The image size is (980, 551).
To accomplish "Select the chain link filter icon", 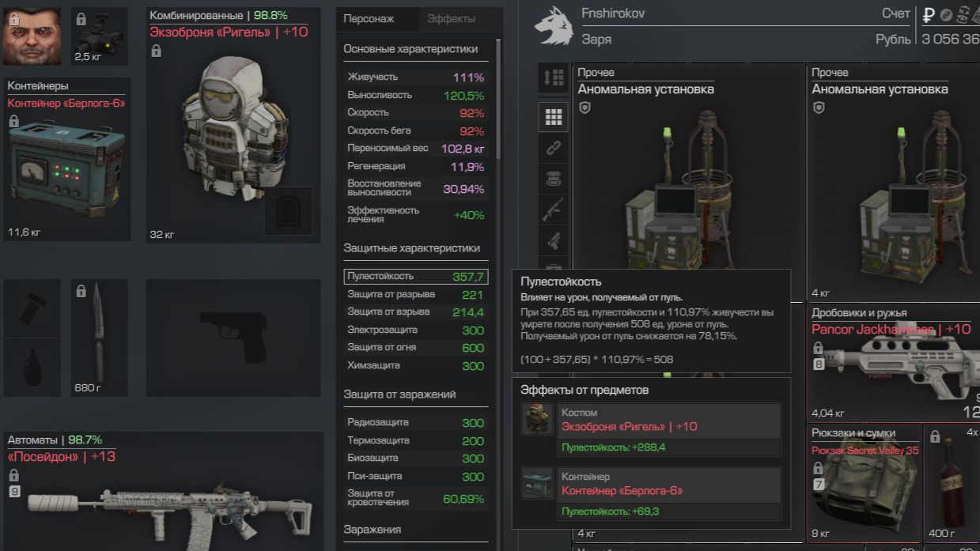I will (554, 148).
